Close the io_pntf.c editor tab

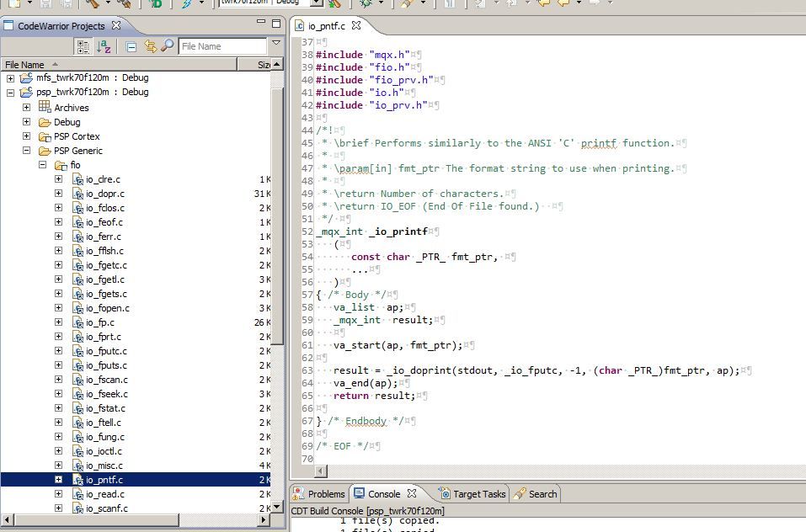[356, 25]
